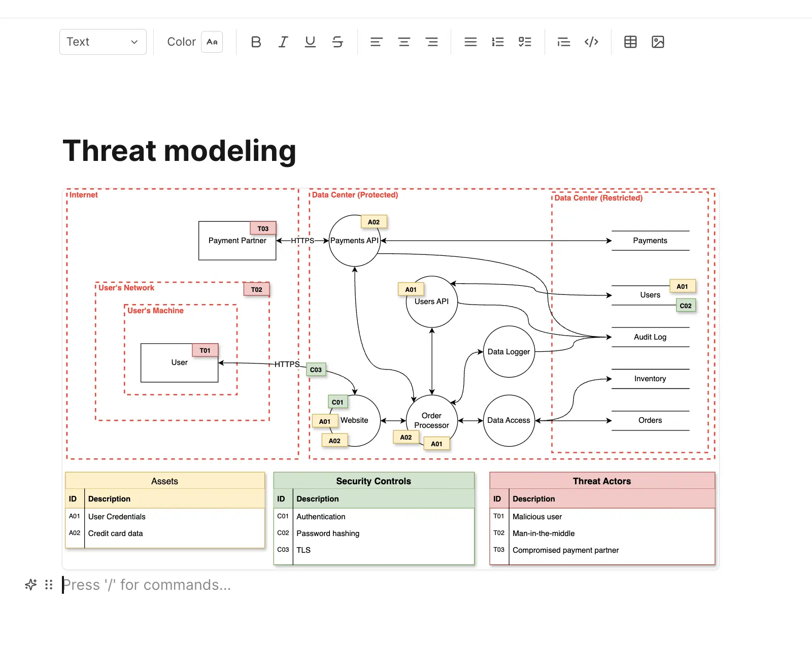This screenshot has width=812, height=667.
Task: Toggle bold formatting
Action: 256,42
